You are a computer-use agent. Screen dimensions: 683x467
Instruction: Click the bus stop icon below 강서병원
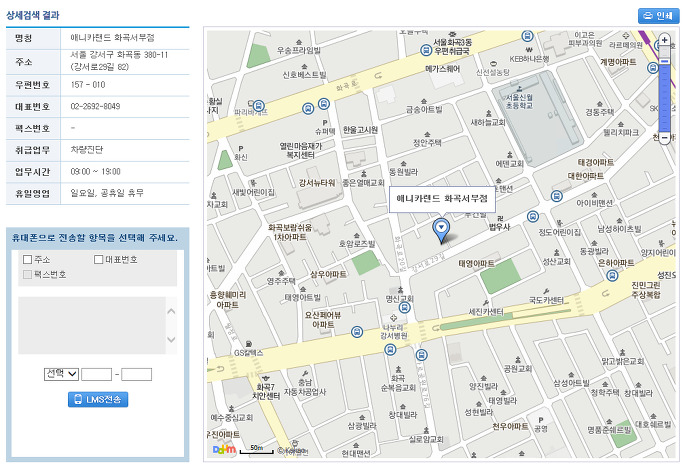coord(390,349)
